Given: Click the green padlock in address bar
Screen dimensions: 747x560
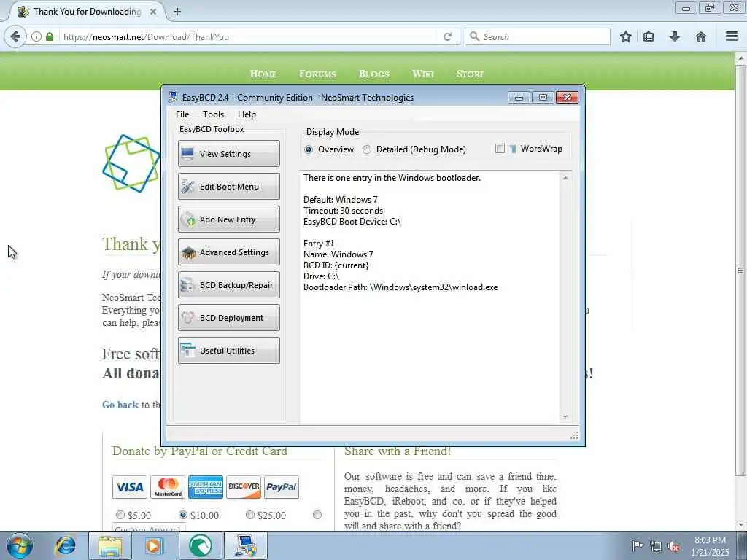Looking at the screenshot, I should 50,36.
